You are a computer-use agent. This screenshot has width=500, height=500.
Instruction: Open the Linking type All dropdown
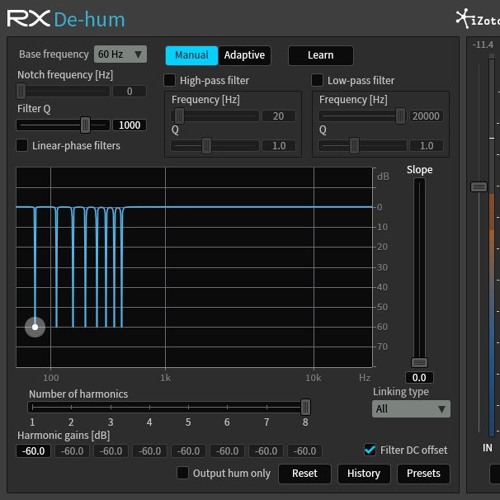point(411,409)
